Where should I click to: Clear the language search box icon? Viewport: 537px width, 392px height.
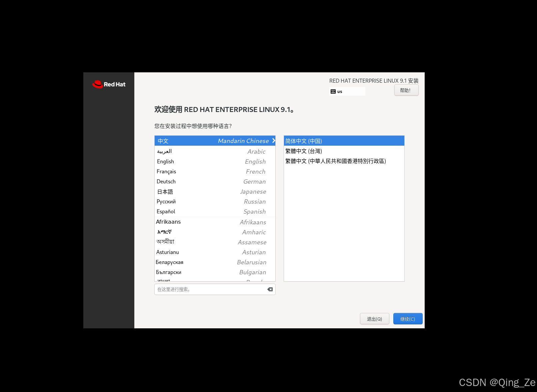(x=270, y=289)
